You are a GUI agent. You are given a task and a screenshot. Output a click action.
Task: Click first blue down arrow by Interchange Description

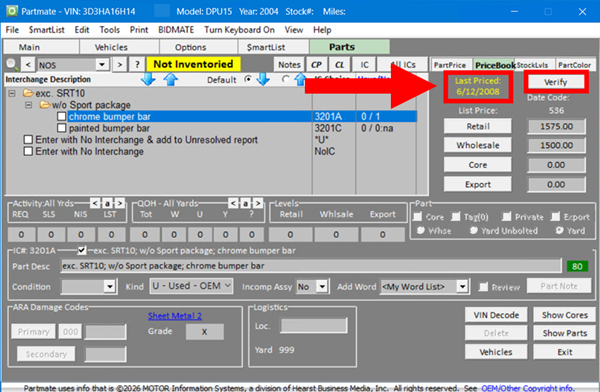point(148,79)
